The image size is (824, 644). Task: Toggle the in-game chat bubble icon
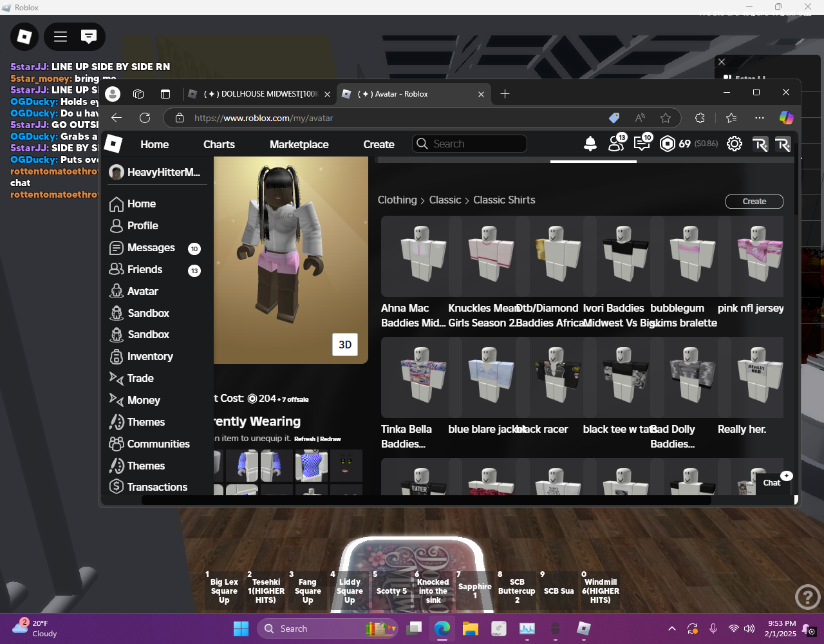(x=89, y=37)
